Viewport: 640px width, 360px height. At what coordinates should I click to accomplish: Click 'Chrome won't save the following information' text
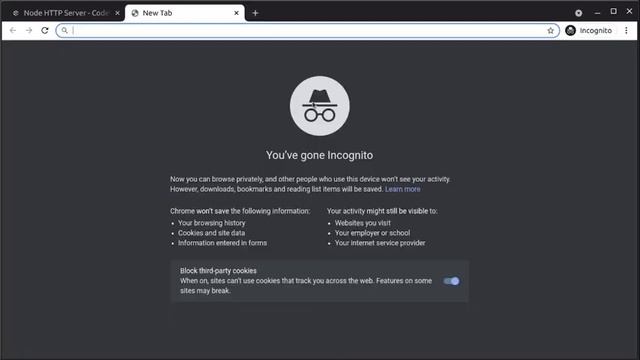tap(240, 211)
